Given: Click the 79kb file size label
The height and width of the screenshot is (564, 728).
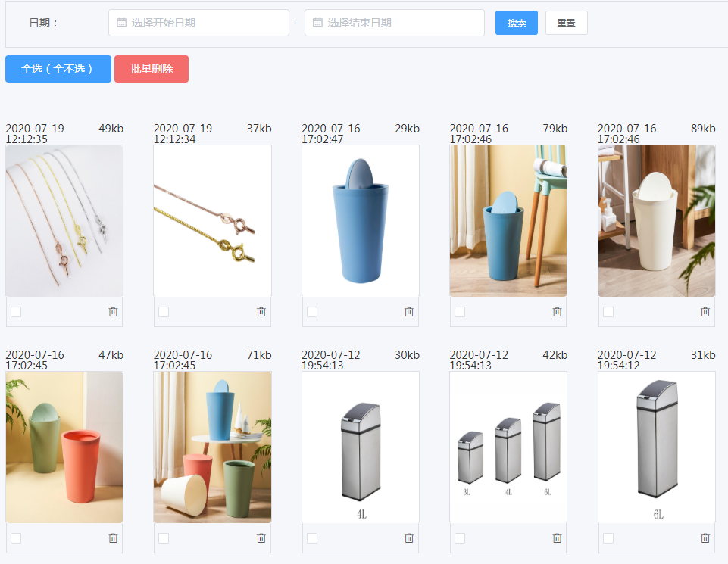Looking at the screenshot, I should (555, 129).
